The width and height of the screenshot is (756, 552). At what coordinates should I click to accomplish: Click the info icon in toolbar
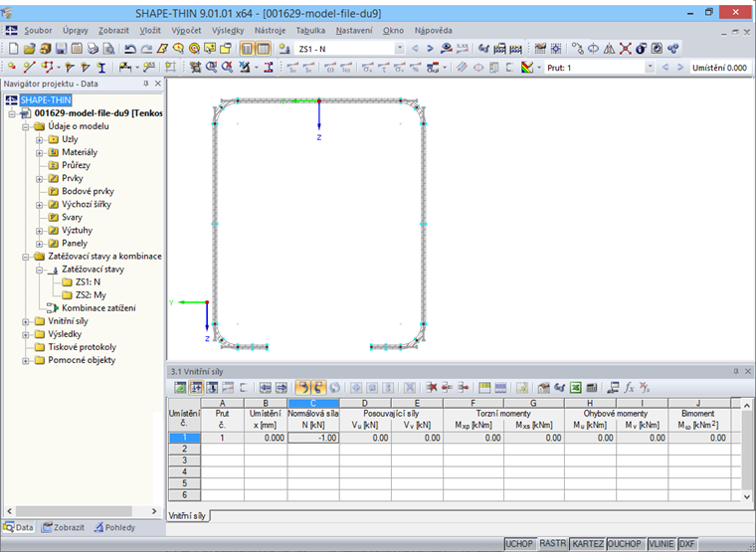pyautogui.click(x=641, y=48)
